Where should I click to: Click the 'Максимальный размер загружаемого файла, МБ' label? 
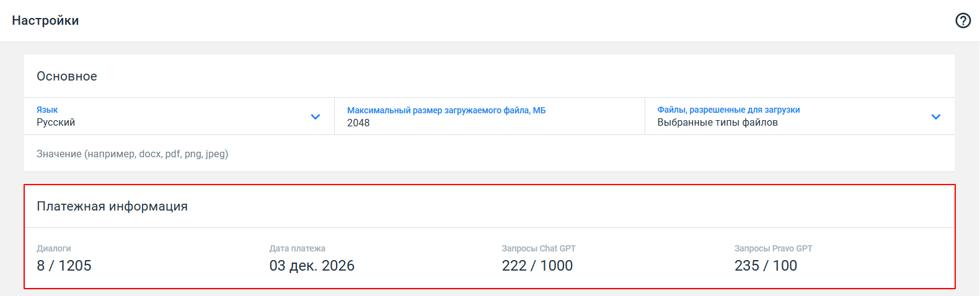click(x=446, y=110)
